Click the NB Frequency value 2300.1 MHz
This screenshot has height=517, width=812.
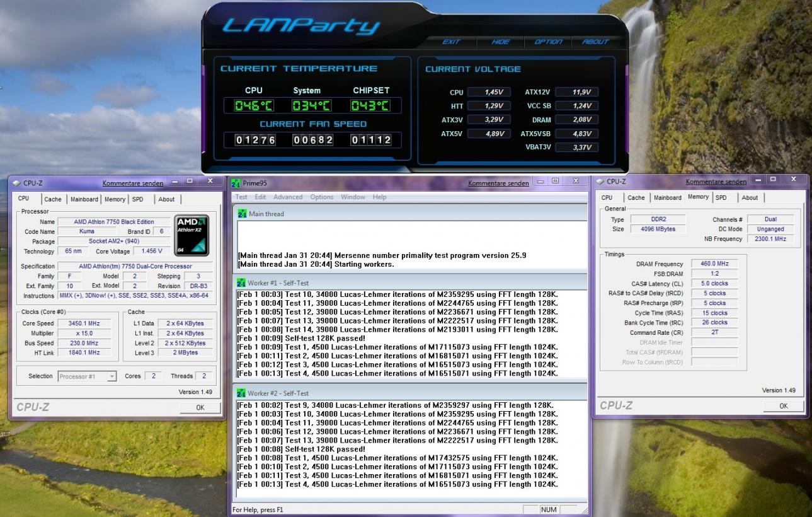[x=770, y=239]
